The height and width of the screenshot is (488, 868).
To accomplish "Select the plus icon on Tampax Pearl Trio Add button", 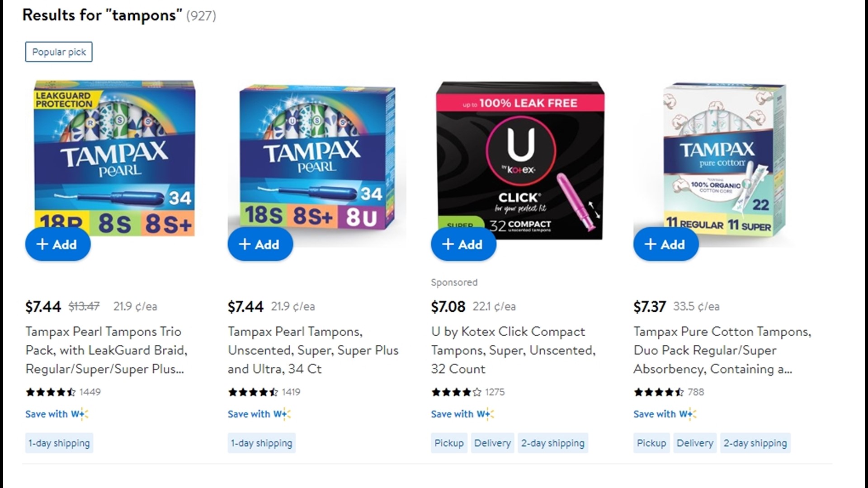I will pyautogui.click(x=43, y=244).
